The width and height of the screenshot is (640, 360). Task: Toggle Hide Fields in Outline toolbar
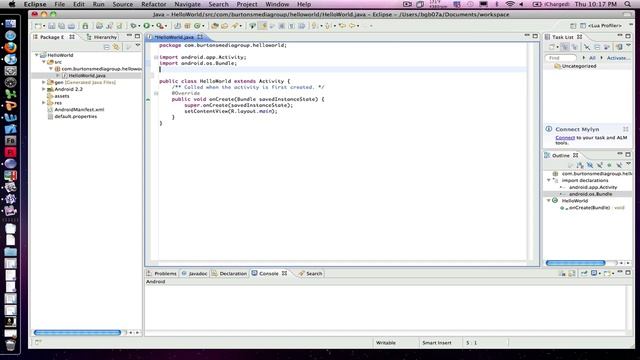(590, 165)
